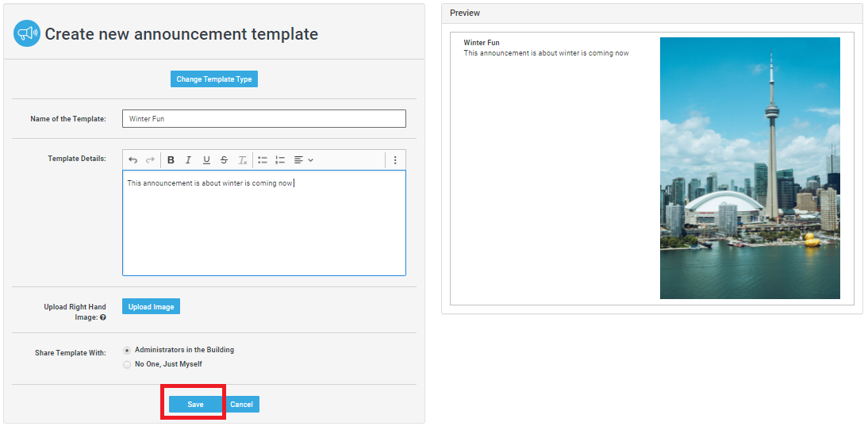The image size is (868, 430).
Task: Select No One, Just Myself option
Action: click(127, 365)
